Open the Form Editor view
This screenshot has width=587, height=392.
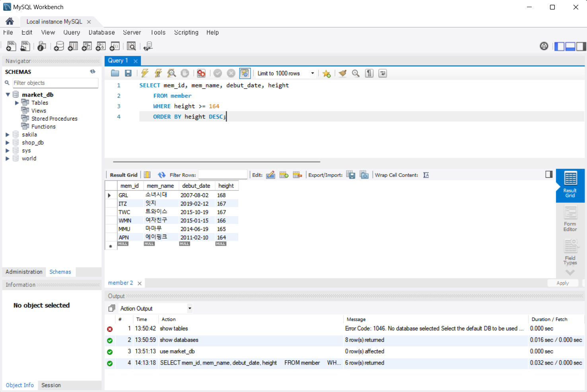570,219
